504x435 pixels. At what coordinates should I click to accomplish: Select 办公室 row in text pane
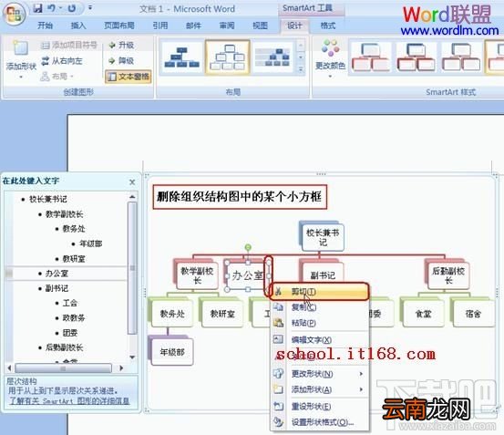coord(67,274)
